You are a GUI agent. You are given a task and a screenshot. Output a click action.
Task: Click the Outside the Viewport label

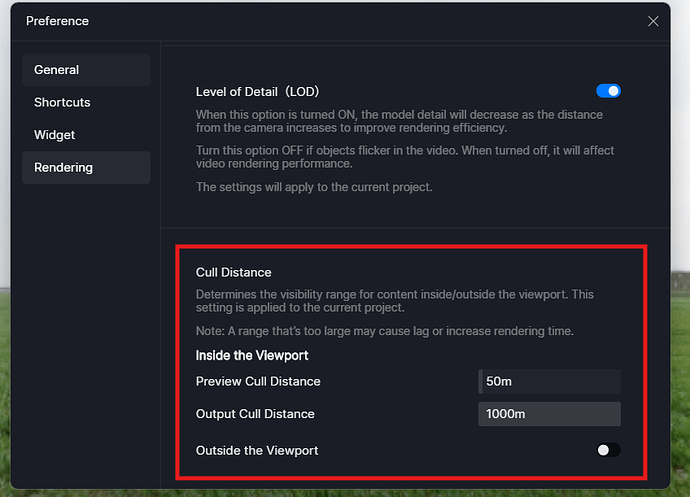pos(257,451)
